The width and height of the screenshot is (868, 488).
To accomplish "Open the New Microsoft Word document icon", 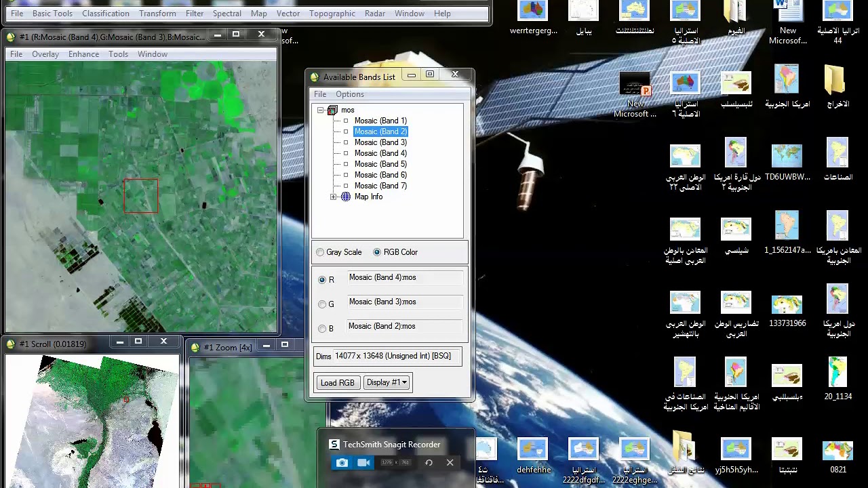I will [787, 11].
